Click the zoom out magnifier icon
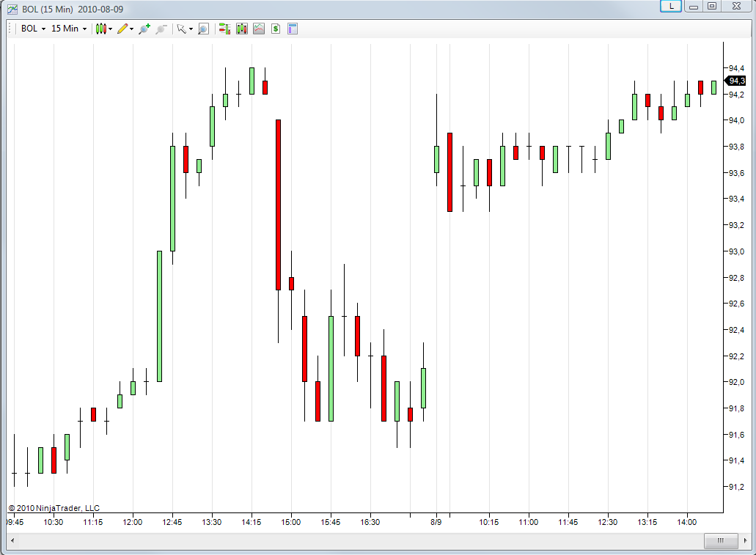Viewport: 756px width, 555px height. pyautogui.click(x=161, y=29)
